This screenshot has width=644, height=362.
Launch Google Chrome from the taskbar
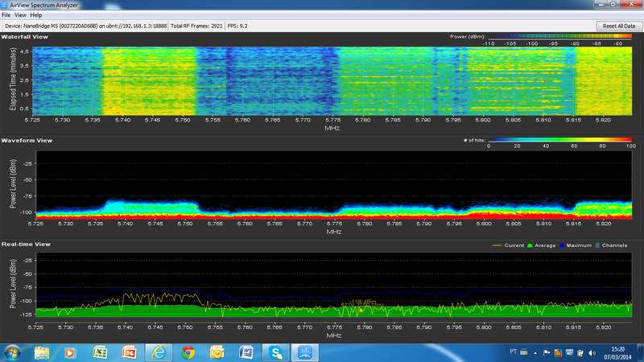click(188, 352)
